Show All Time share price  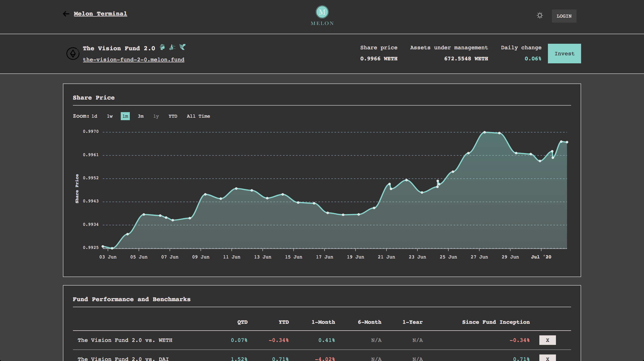198,116
